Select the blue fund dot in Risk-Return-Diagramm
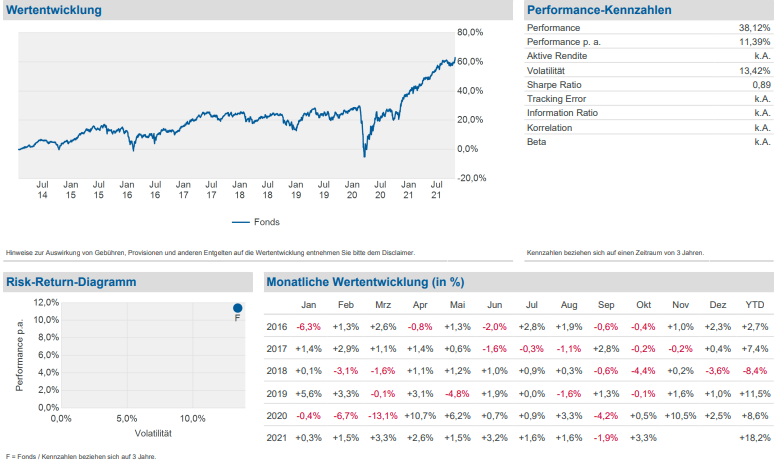The image size is (778, 464). (237, 308)
